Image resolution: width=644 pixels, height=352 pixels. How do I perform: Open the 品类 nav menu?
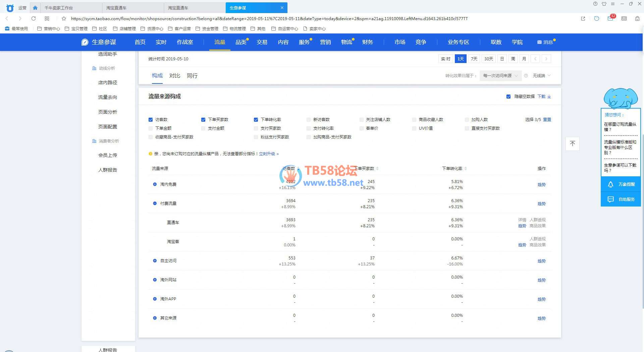point(241,42)
